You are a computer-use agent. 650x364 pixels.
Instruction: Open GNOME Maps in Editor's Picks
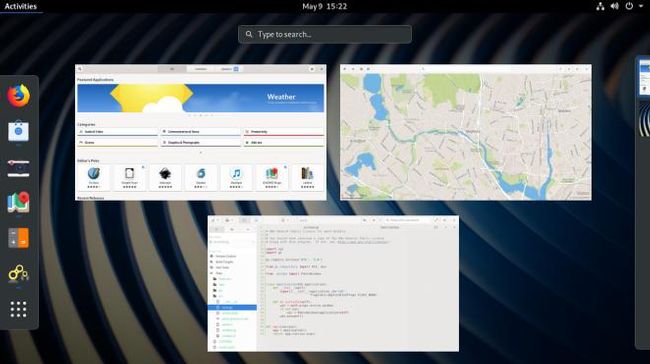(272, 177)
